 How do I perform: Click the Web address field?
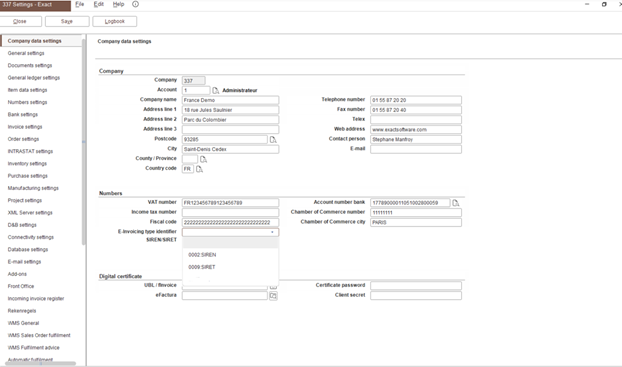[x=416, y=129]
